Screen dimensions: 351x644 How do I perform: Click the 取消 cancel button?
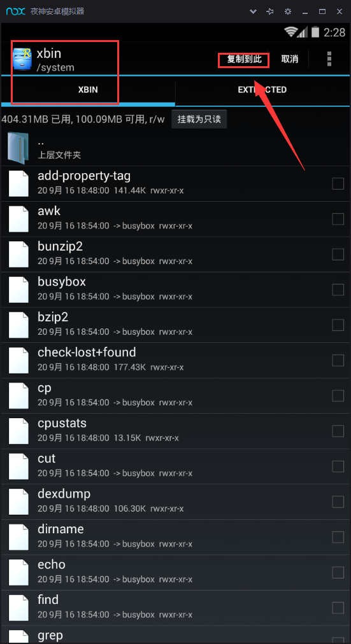tap(290, 59)
